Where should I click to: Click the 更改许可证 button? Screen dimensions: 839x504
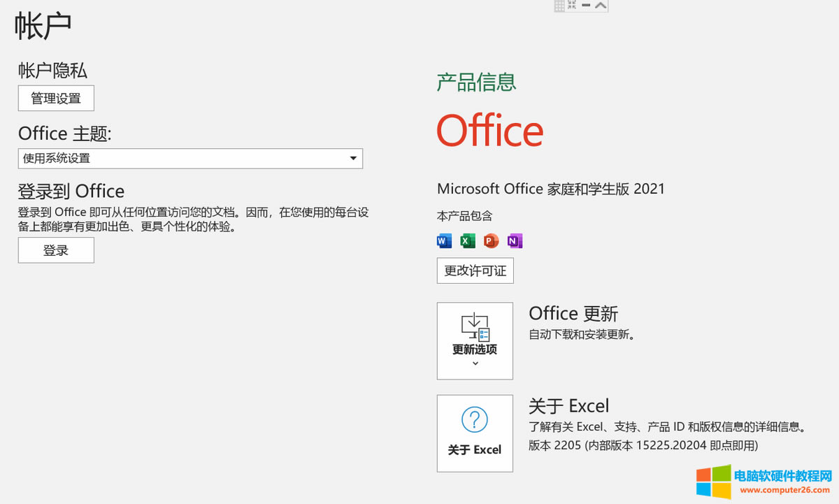click(475, 271)
